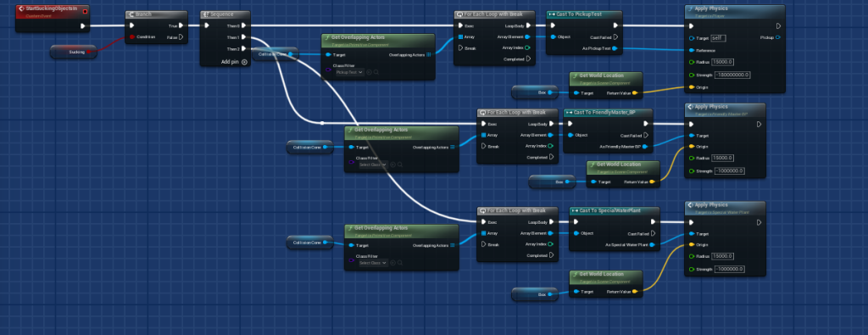This screenshot has width=868, height=335.
Task: Open Select Class dropdown in bottom Get Overlapping Actors
Action: click(x=373, y=262)
